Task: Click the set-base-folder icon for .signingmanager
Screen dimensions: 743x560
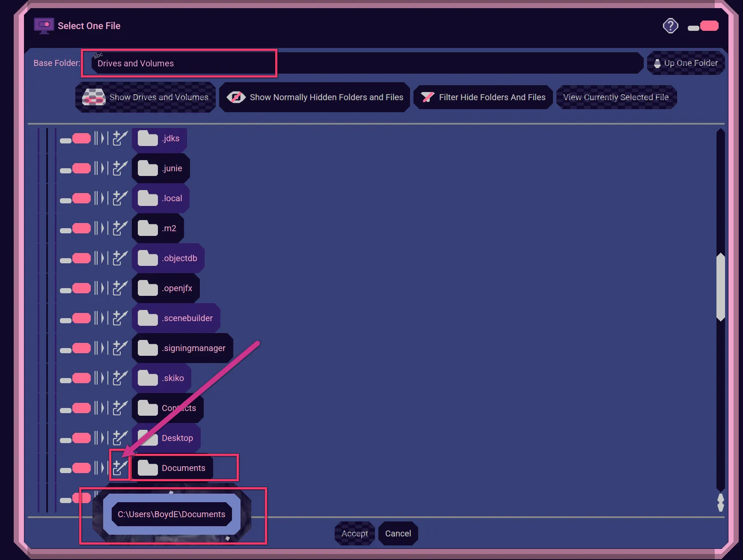Action: [120, 348]
